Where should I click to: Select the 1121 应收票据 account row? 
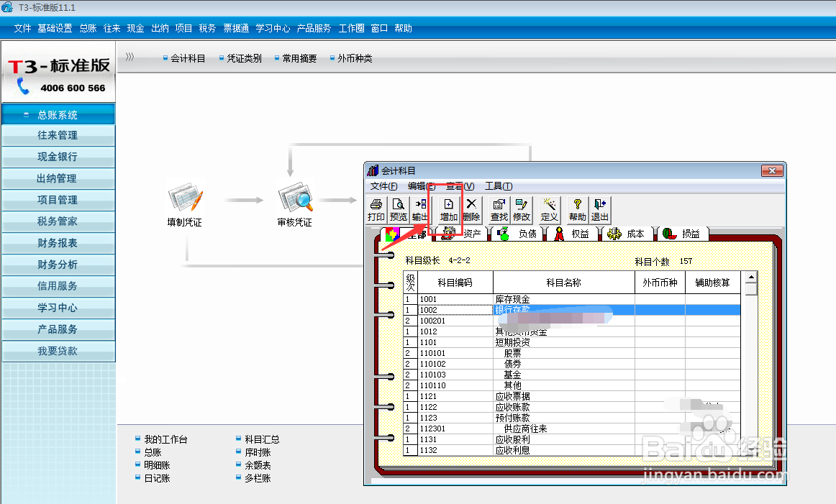571,396
